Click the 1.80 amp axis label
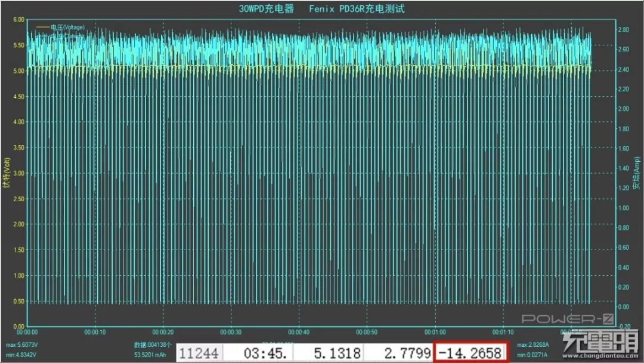This screenshot has height=363, width=644. coord(624,129)
